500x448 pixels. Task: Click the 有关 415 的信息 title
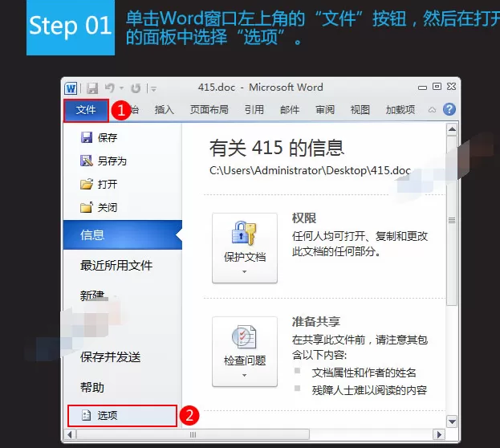click(x=277, y=148)
